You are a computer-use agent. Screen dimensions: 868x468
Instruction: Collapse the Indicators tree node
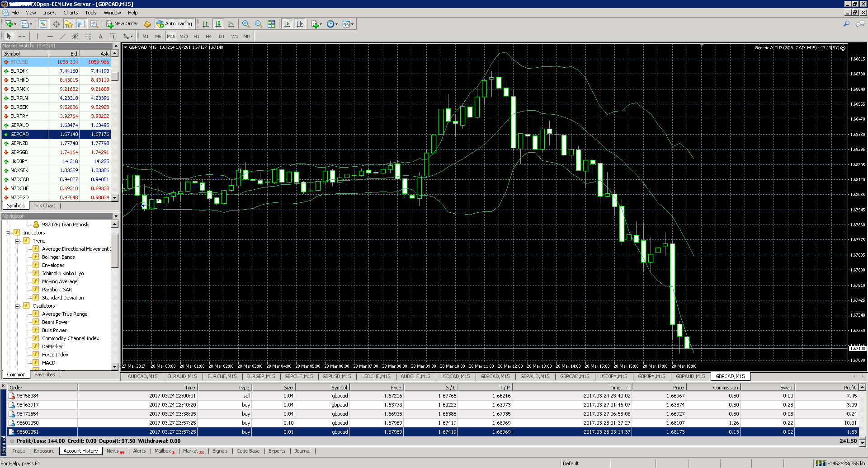pyautogui.click(x=8, y=233)
